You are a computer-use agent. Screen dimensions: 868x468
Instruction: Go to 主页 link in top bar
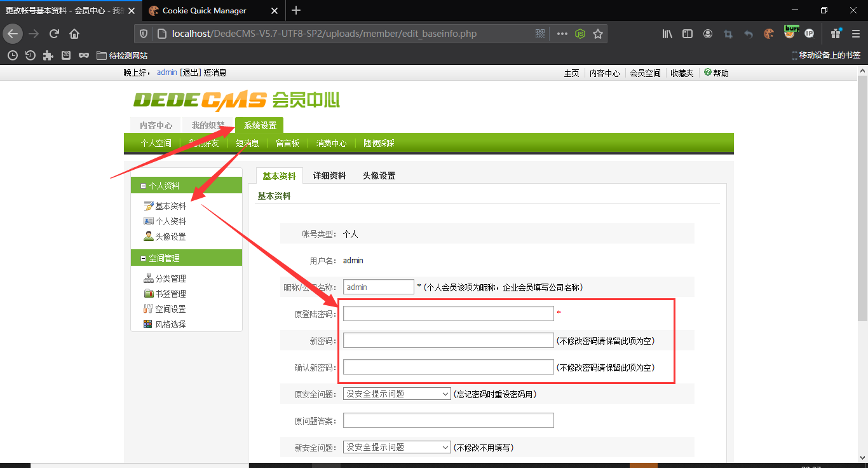tap(572, 73)
